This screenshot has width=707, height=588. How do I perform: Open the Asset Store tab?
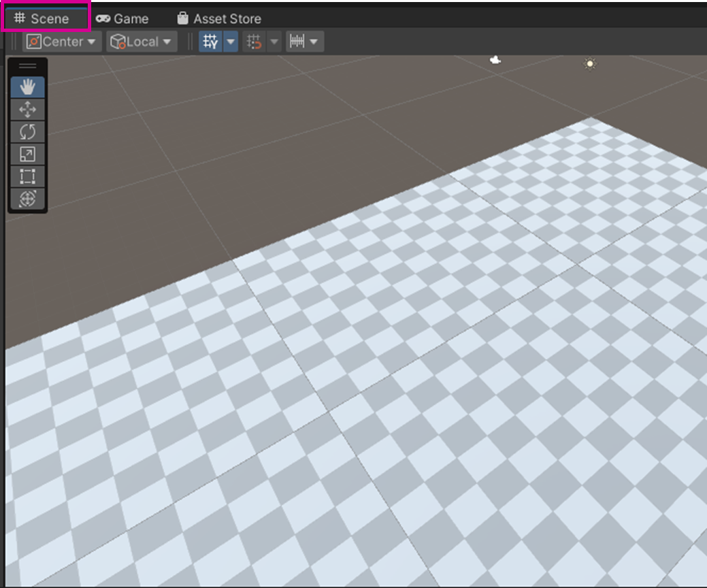point(218,18)
